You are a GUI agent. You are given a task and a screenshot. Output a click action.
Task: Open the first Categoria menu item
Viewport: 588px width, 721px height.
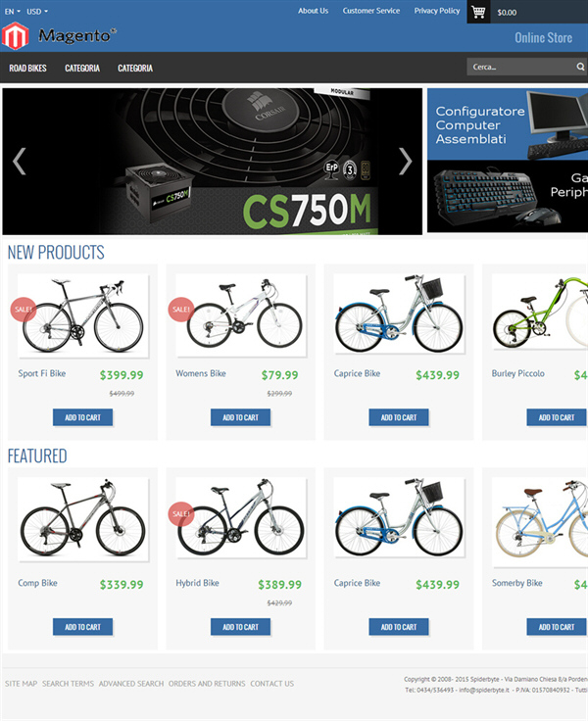pos(82,68)
